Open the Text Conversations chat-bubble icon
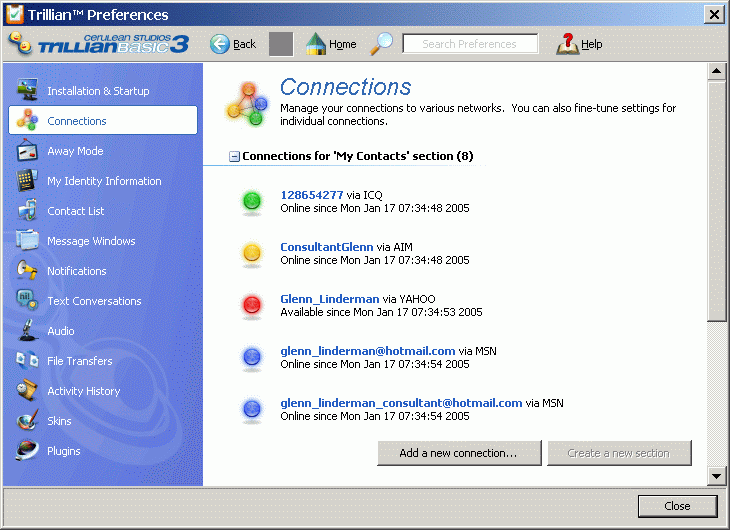730x530 pixels. click(x=27, y=300)
